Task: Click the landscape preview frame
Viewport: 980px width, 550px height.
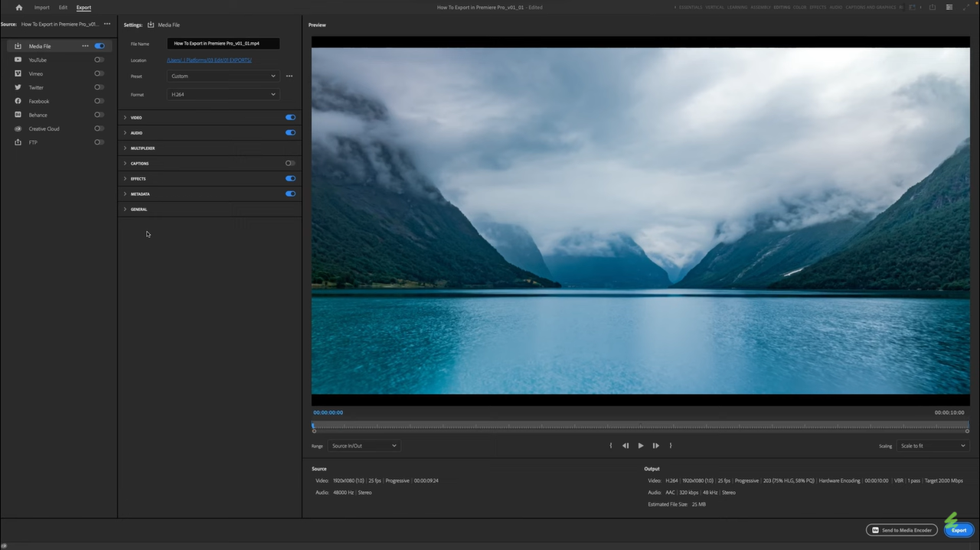Action: (x=641, y=221)
